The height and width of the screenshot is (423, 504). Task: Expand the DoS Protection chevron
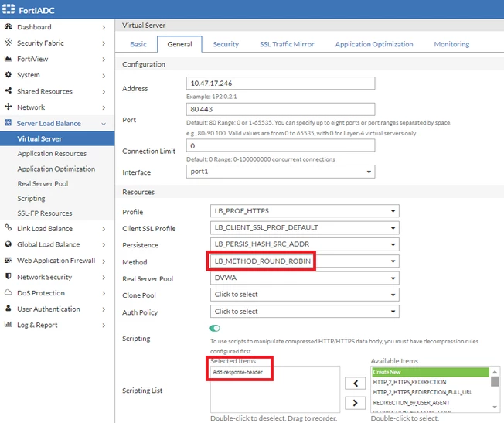click(104, 293)
